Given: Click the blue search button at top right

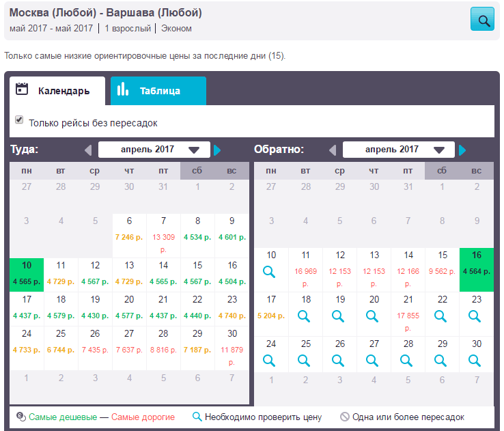Looking at the screenshot, I should tap(482, 19).
